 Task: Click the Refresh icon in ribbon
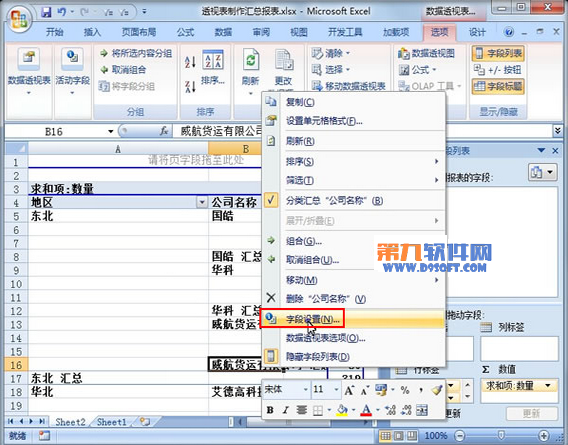[251, 59]
